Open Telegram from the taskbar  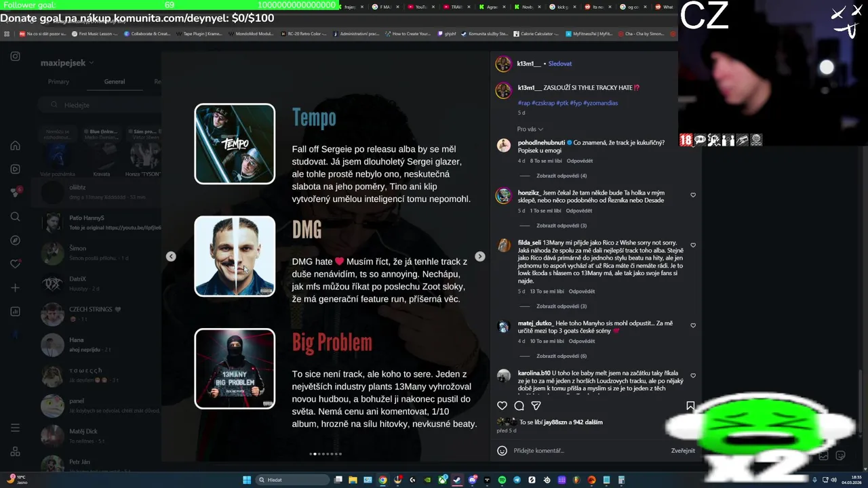click(x=517, y=480)
